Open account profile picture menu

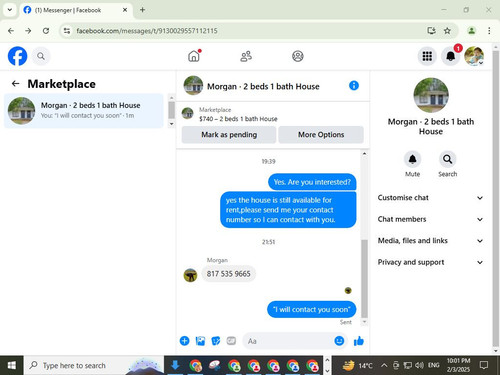point(474,56)
